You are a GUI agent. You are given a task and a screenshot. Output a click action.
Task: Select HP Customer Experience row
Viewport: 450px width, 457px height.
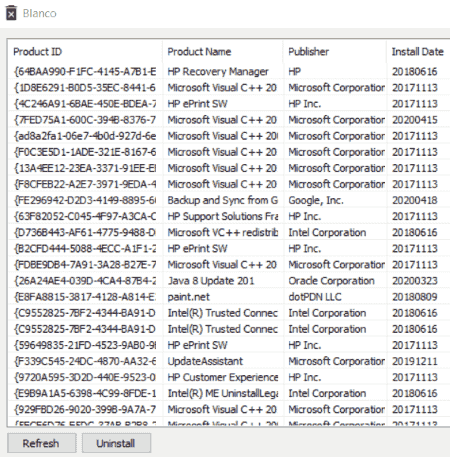tap(228, 377)
